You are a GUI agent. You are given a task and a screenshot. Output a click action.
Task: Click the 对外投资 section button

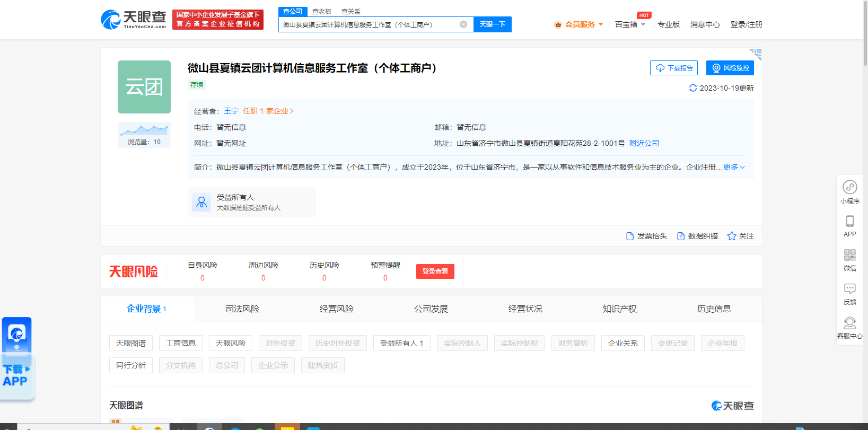pos(280,343)
